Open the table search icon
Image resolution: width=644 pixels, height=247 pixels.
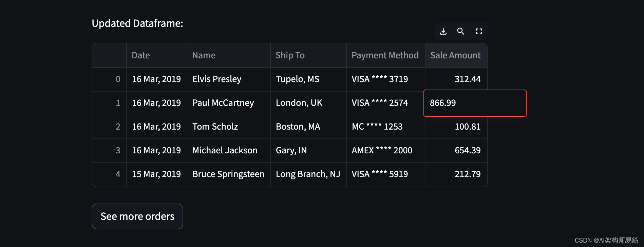461,32
